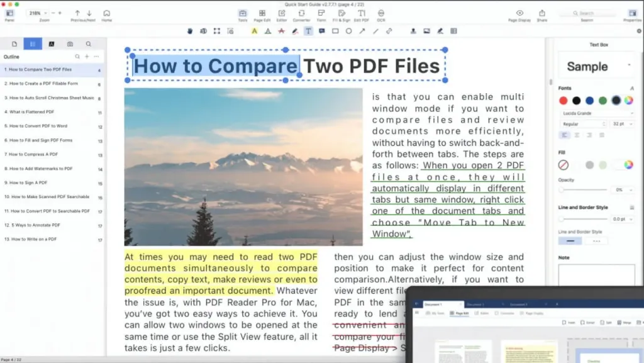644x363 pixels.
Task: Pick the Arrow drawing tool
Action: [362, 31]
